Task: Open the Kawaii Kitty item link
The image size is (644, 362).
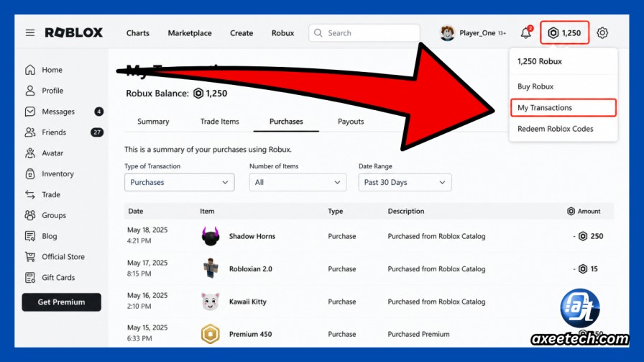Action: [248, 302]
